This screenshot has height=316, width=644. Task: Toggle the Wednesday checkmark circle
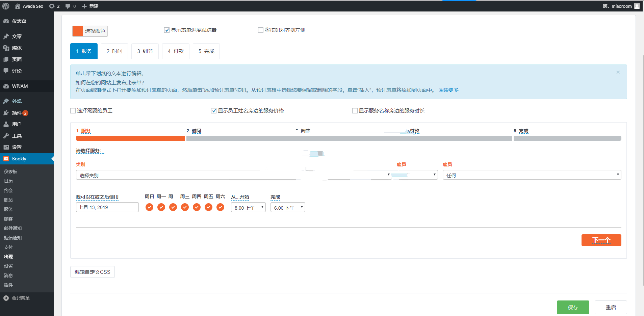pyautogui.click(x=185, y=207)
